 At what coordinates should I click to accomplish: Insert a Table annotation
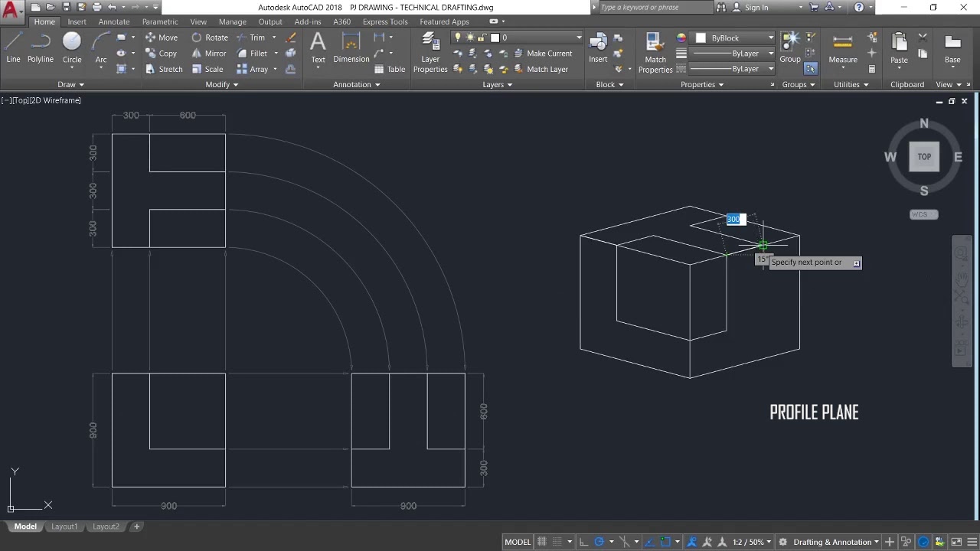pyautogui.click(x=390, y=69)
